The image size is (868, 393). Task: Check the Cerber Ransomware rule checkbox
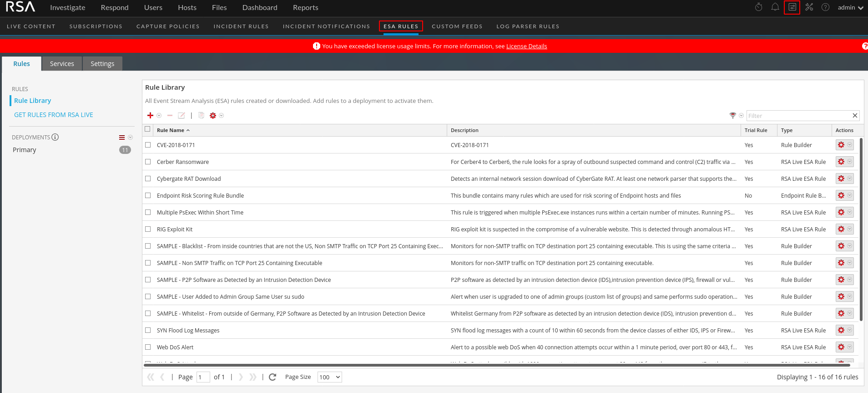(148, 162)
